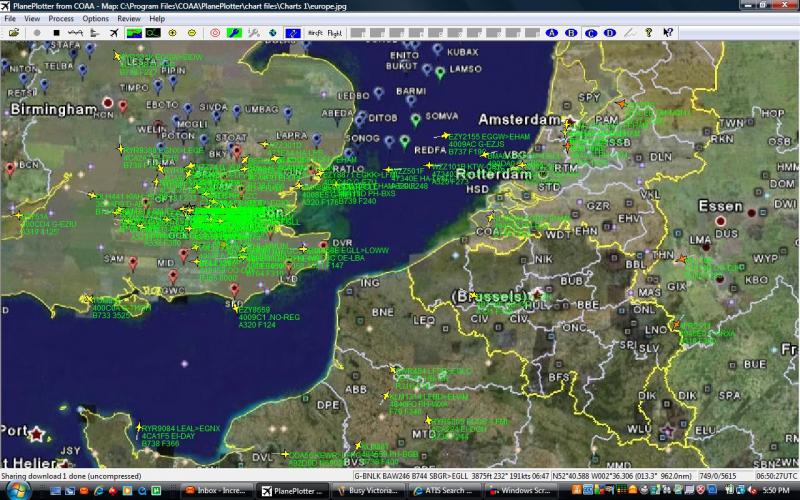Click the Rotterdam city label on map

(494, 174)
